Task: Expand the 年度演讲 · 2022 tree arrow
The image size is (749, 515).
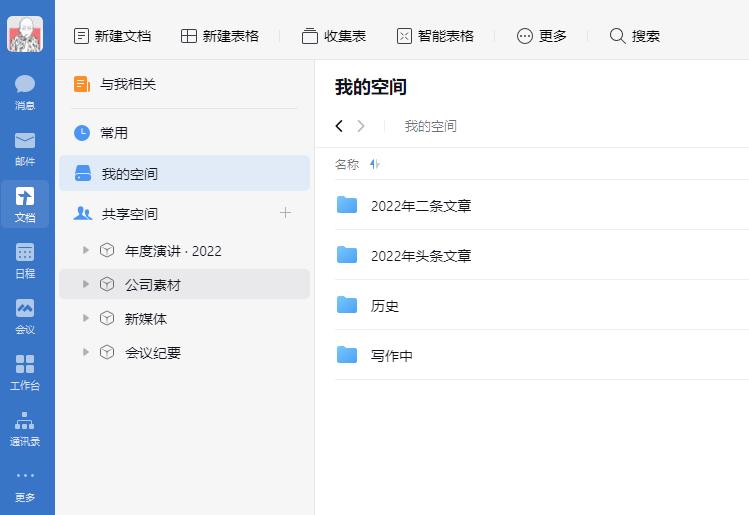Action: click(86, 250)
